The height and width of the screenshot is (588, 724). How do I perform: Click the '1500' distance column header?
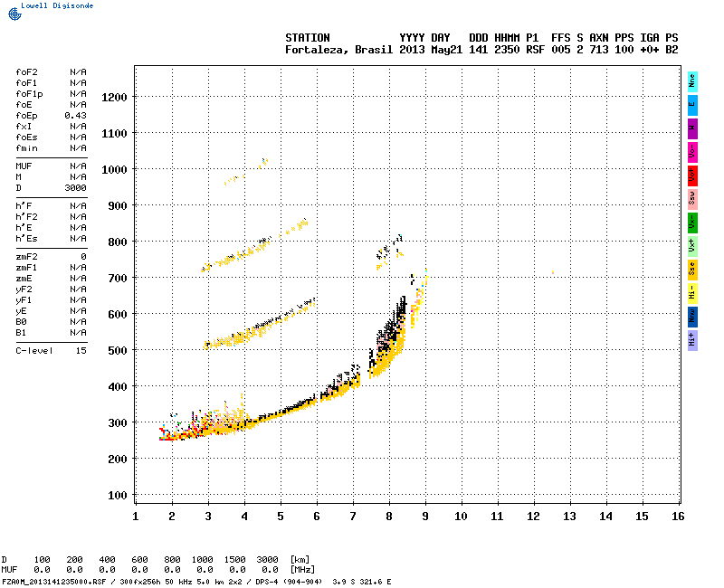click(234, 559)
